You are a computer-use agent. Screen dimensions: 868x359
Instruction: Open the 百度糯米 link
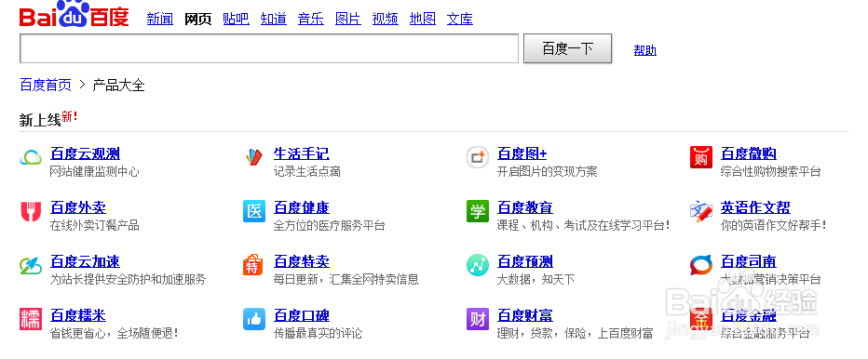click(x=78, y=315)
